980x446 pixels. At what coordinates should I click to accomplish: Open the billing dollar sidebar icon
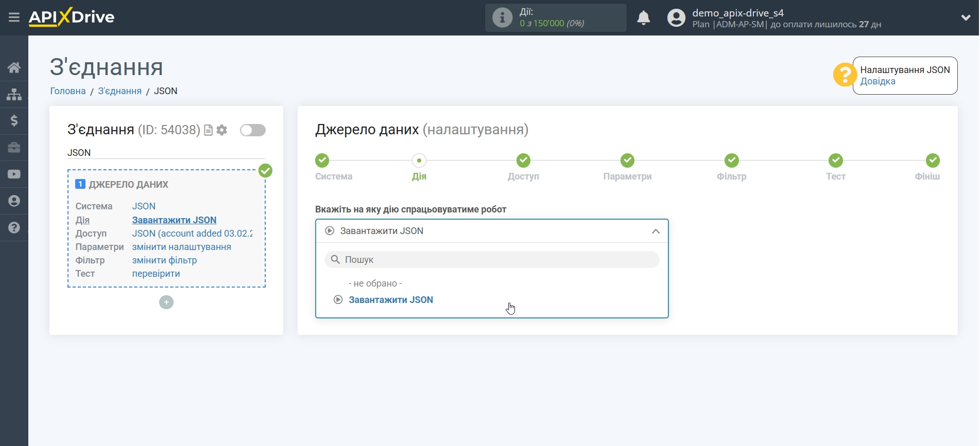point(14,121)
